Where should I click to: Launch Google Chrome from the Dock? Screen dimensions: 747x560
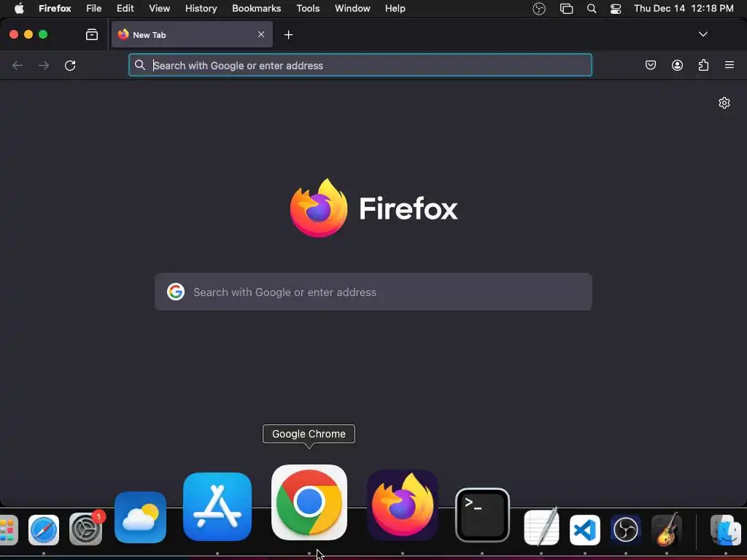[x=309, y=502]
